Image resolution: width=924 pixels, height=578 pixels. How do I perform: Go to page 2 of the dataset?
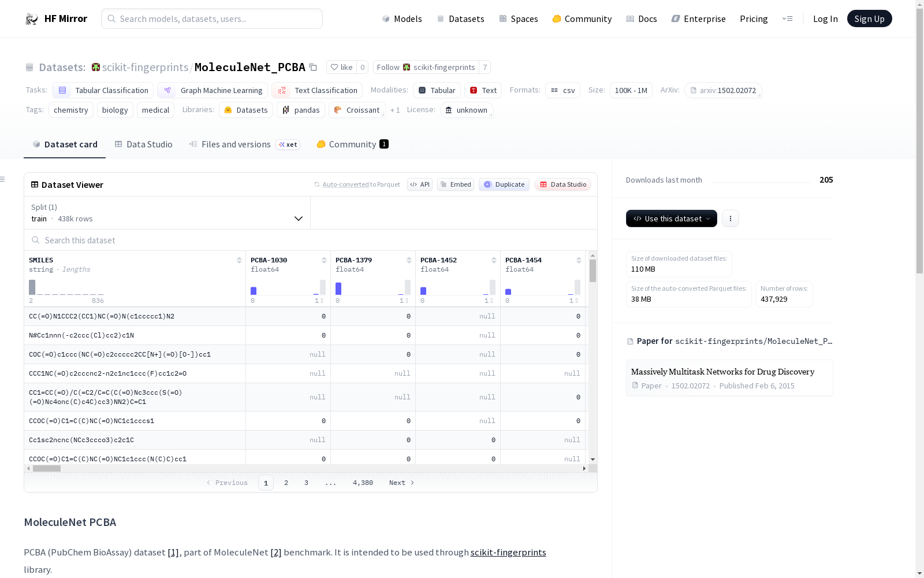pyautogui.click(x=286, y=483)
